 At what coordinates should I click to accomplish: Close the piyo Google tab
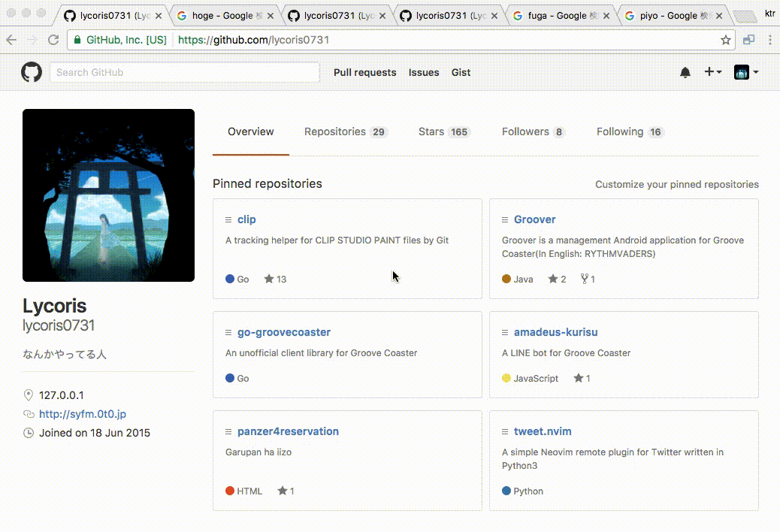pyautogui.click(x=719, y=16)
